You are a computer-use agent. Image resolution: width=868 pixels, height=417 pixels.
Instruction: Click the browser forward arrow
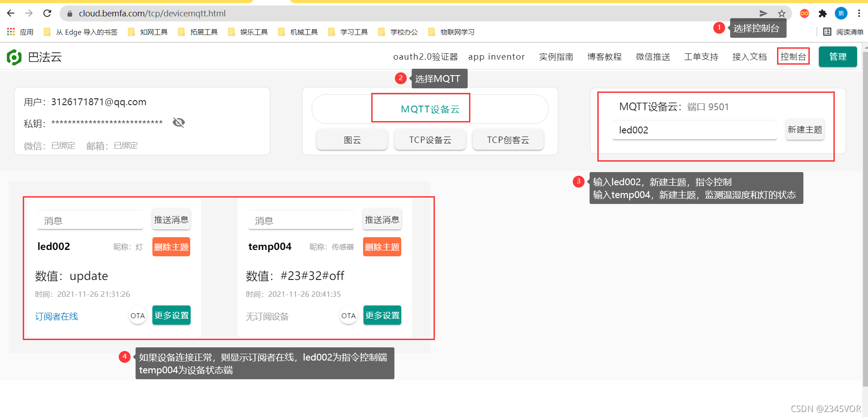pos(29,13)
